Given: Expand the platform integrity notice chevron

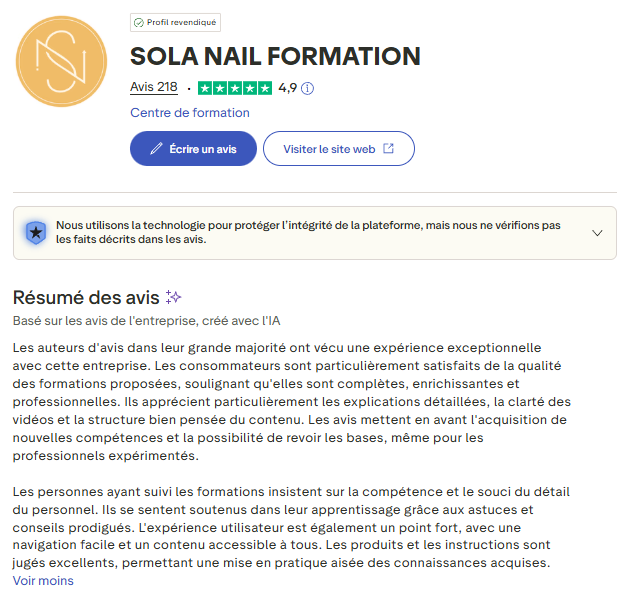Looking at the screenshot, I should tap(597, 233).
